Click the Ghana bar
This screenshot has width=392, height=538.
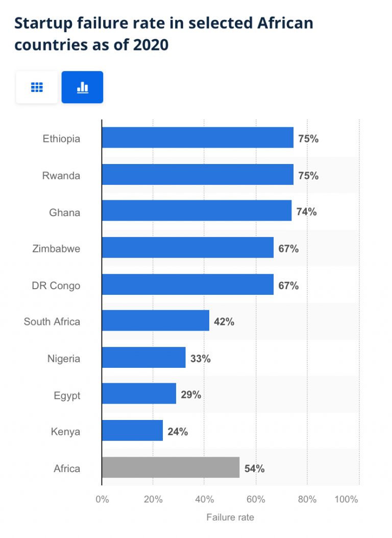(197, 212)
